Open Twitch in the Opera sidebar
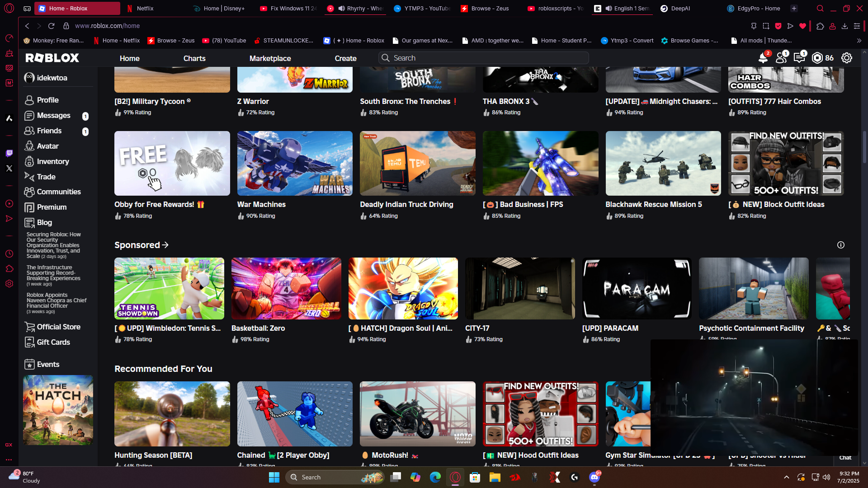 pyautogui.click(x=9, y=153)
